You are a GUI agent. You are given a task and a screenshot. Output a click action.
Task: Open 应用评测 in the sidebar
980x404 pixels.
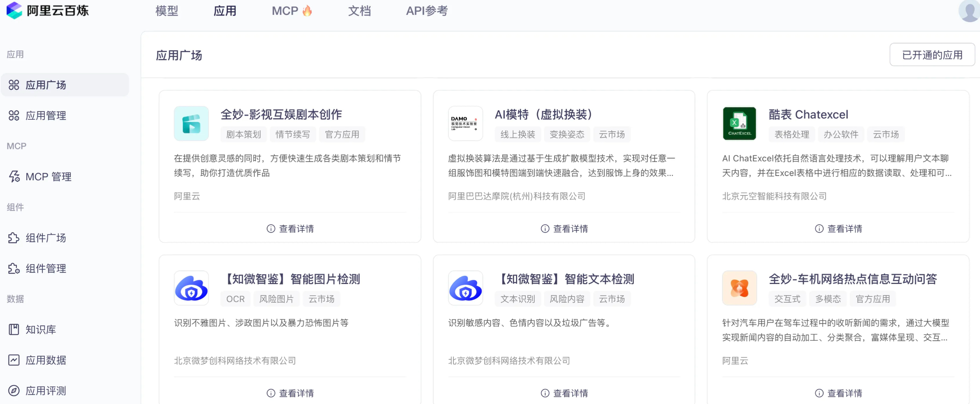pyautogui.click(x=65, y=390)
